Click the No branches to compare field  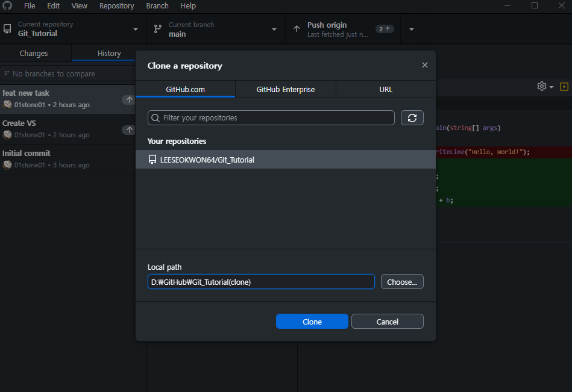pyautogui.click(x=69, y=73)
